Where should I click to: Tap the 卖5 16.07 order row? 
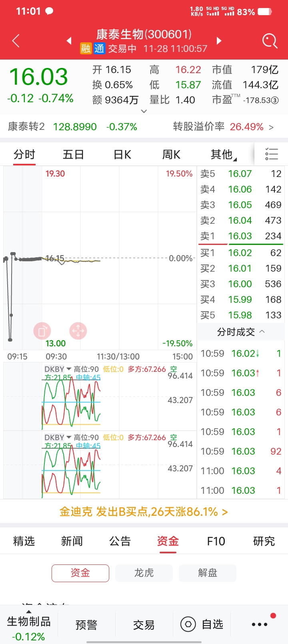point(241,174)
